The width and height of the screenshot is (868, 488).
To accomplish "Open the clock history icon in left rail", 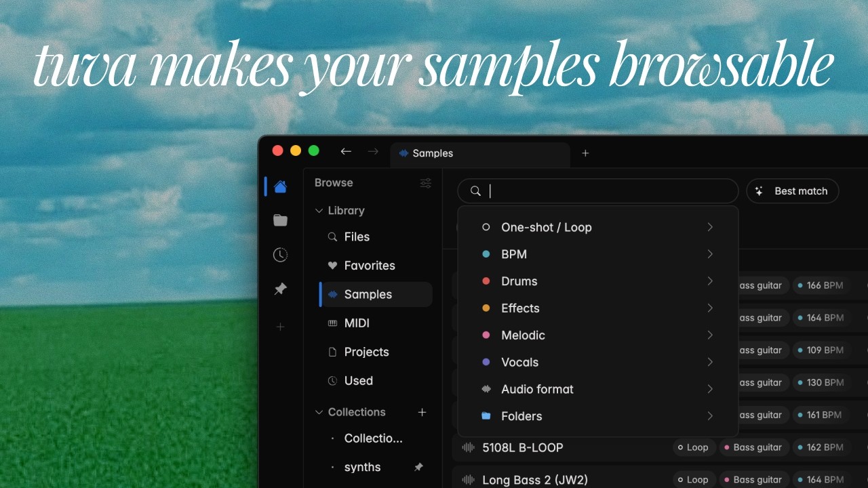I will pos(280,255).
